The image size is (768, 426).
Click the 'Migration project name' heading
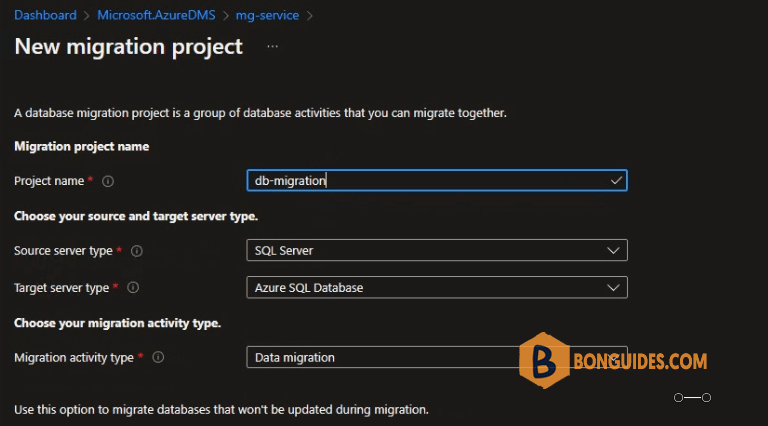pyautogui.click(x=81, y=146)
